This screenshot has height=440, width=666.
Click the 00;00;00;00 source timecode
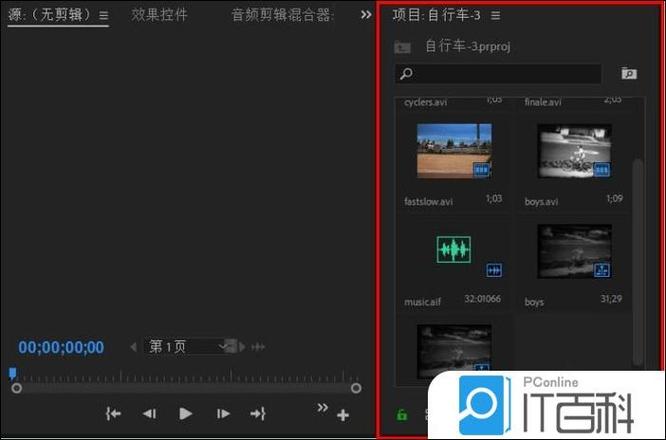(61, 347)
